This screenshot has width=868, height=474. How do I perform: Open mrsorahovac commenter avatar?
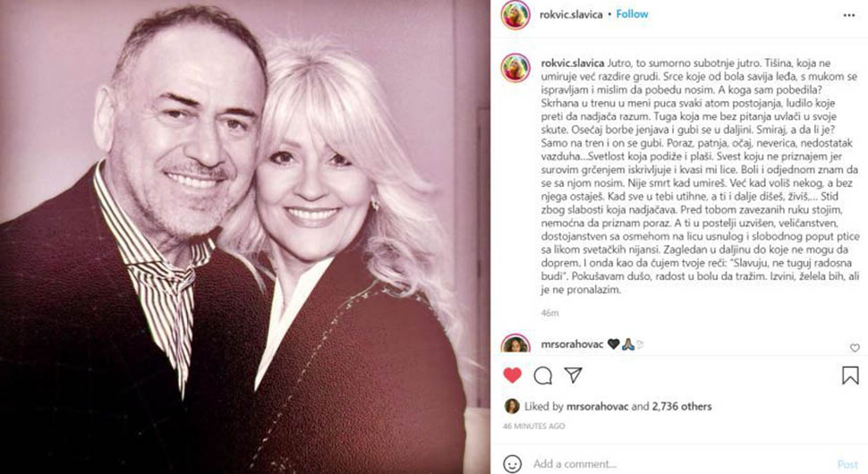point(515,344)
